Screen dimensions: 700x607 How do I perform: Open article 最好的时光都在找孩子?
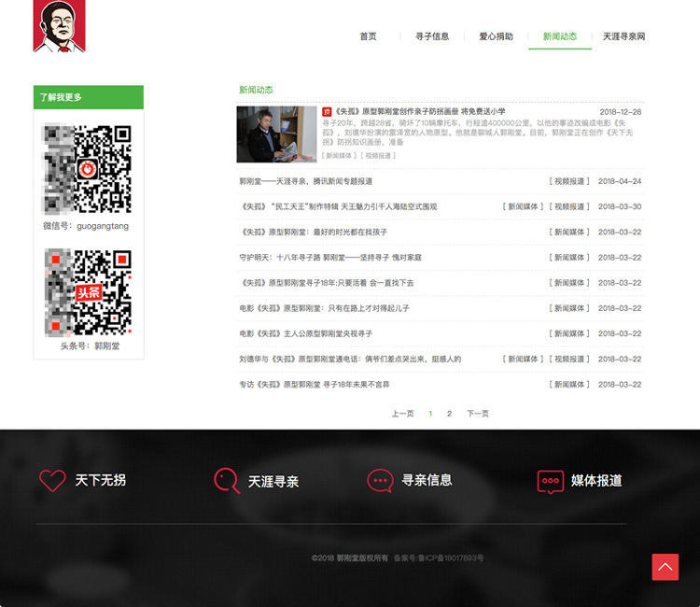pos(313,232)
